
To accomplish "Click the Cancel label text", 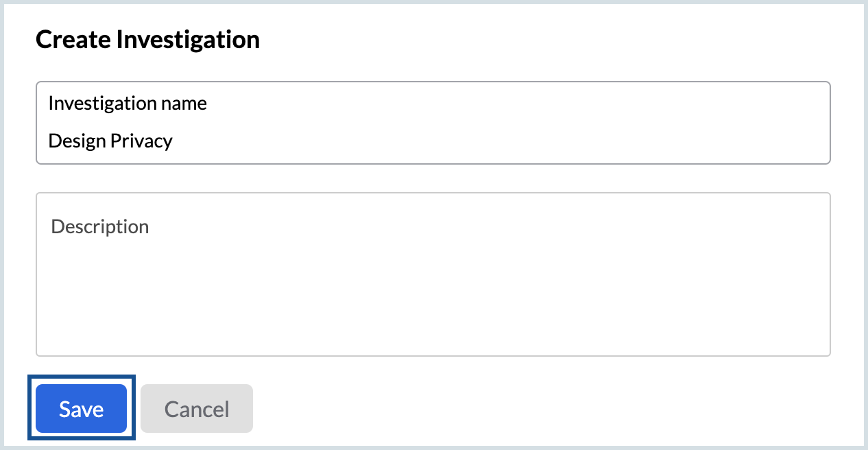I will coord(197,410).
